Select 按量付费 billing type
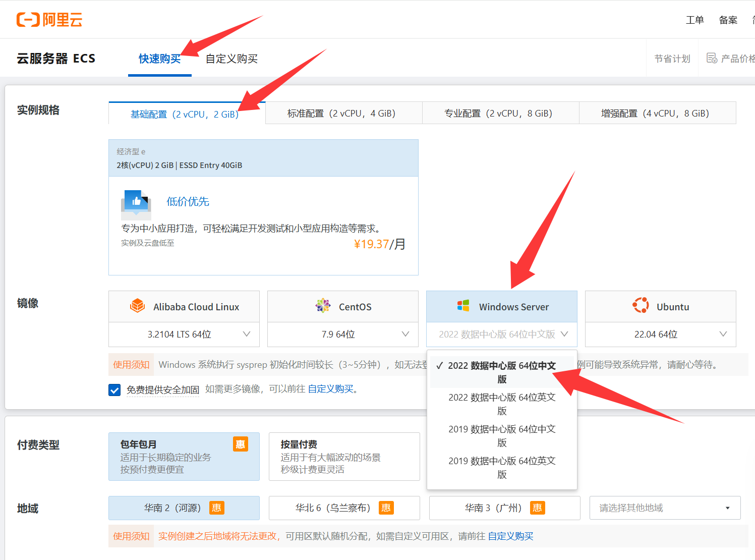The image size is (755, 560). pos(344,457)
